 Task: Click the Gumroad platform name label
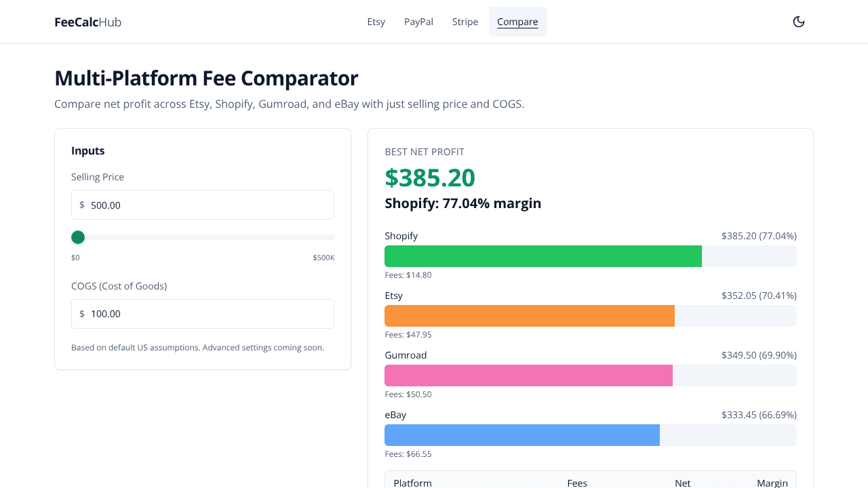pos(406,355)
